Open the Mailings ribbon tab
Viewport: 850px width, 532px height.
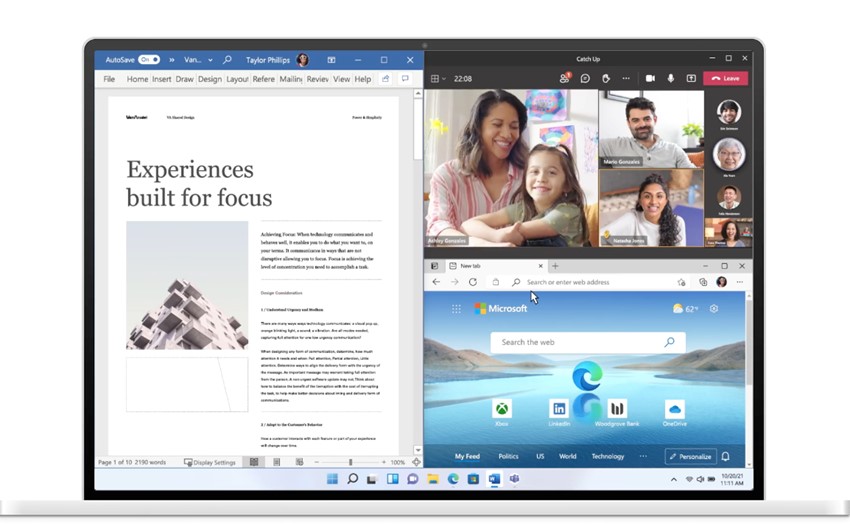point(291,79)
